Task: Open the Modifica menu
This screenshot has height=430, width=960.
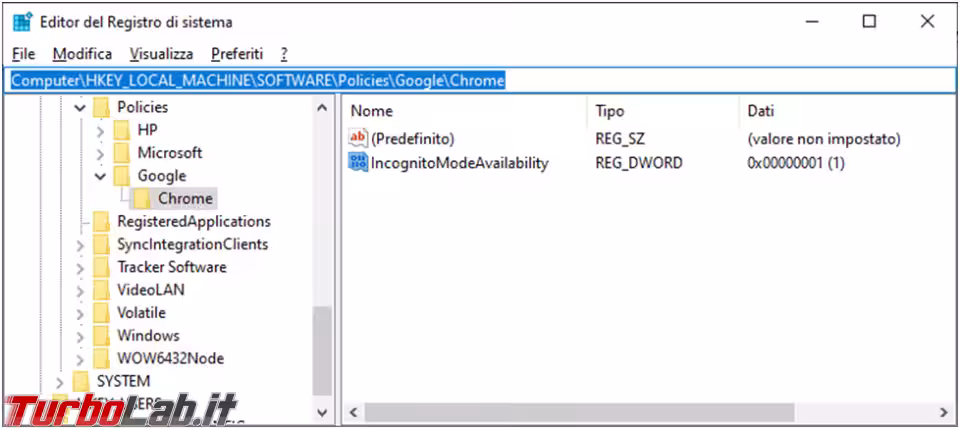Action: coord(82,54)
